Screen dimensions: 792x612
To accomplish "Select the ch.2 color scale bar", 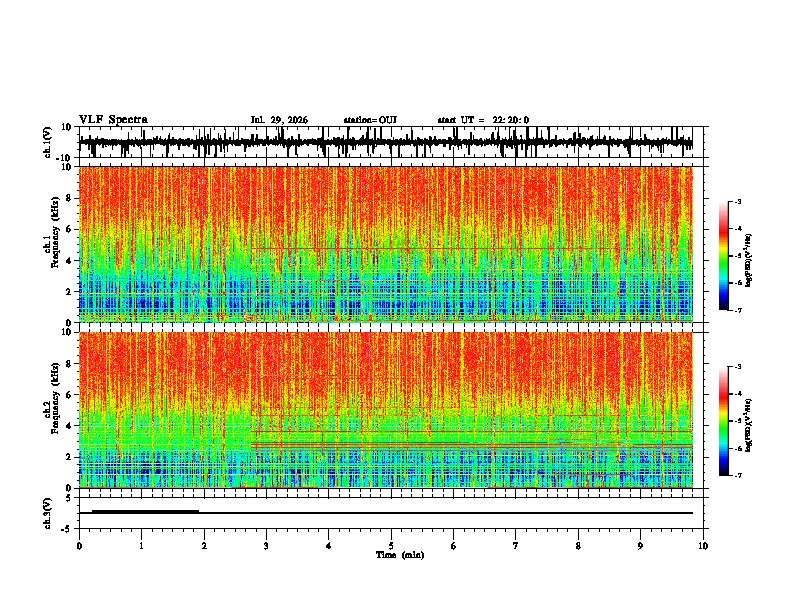I will [x=724, y=421].
